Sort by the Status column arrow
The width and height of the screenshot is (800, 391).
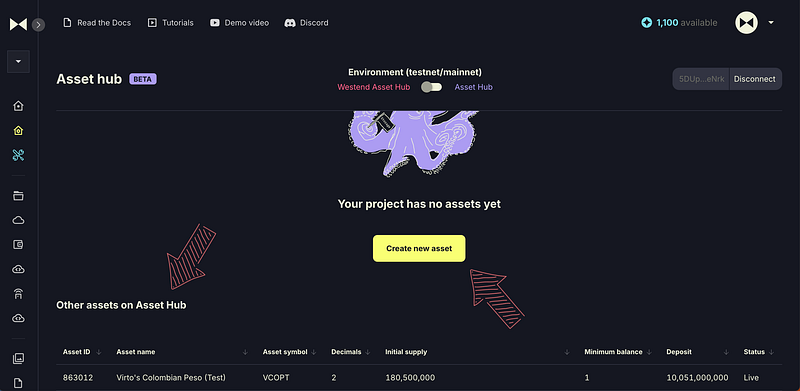click(771, 352)
